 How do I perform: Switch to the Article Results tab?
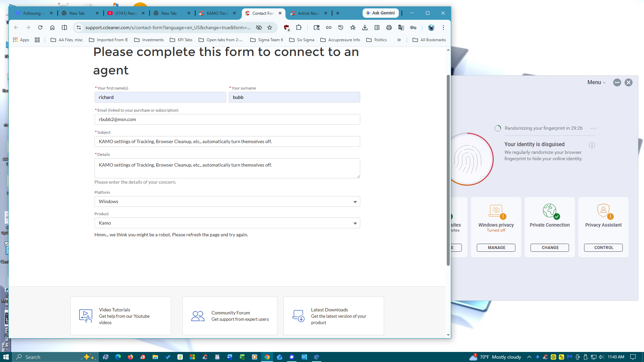tap(308, 13)
